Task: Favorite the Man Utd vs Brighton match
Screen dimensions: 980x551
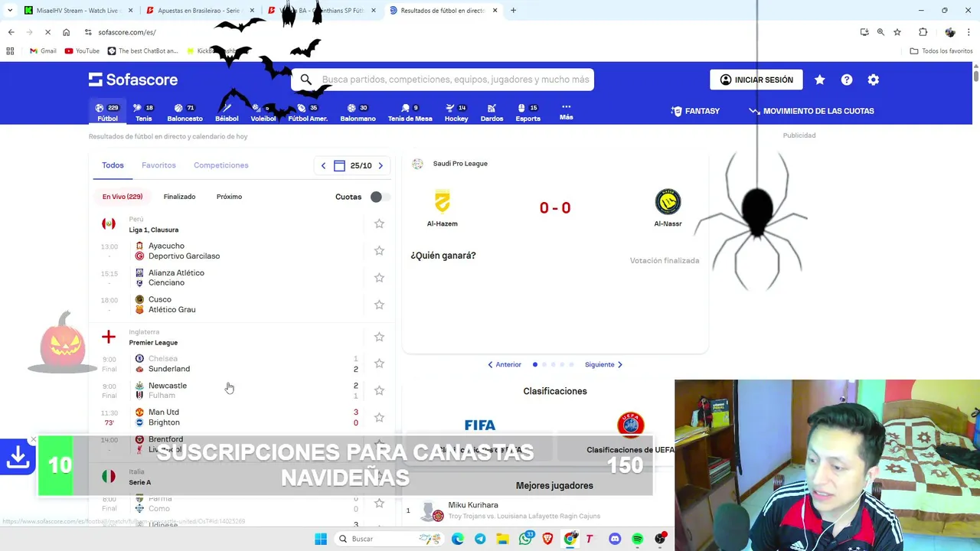Action: (379, 417)
